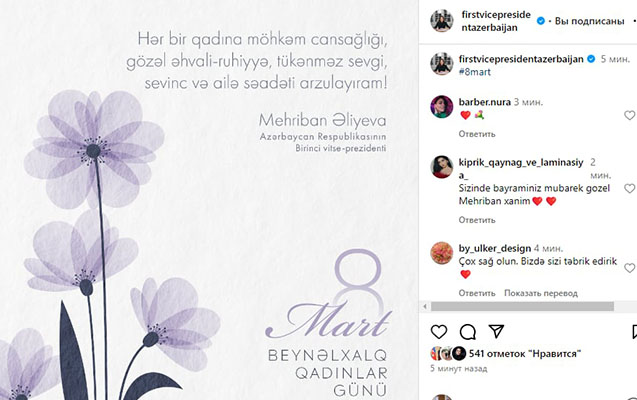The height and width of the screenshot is (400, 637).
Task: Reply to by_ulker_design comment
Action: 477,293
